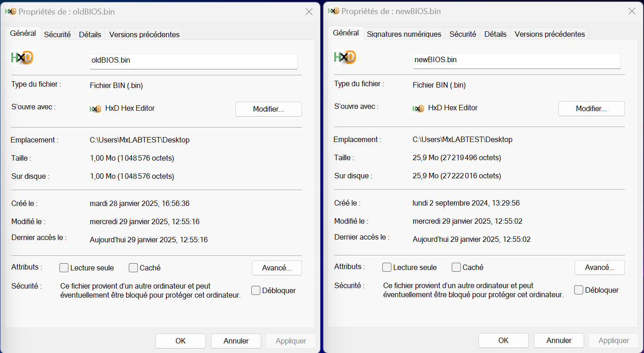The width and height of the screenshot is (644, 353).
Task: Open Signatures numériques tab in newBIOS properties
Action: click(x=404, y=34)
